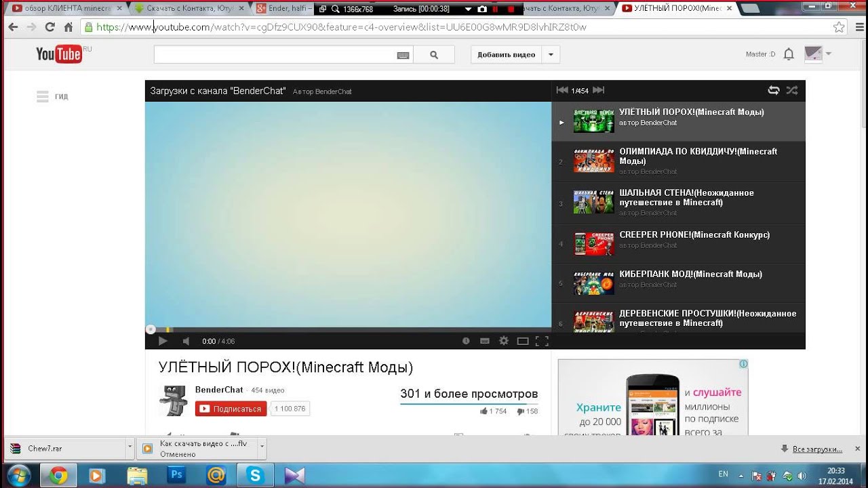Viewport: 868px width, 488px height.
Task: Click the BenderChat channel avatar
Action: [173, 401]
